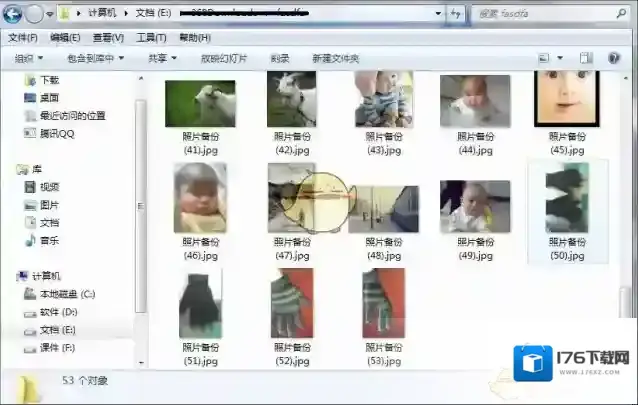This screenshot has width=638, height=405.
Task: Open the view options dropdown arrow
Action: click(x=560, y=58)
